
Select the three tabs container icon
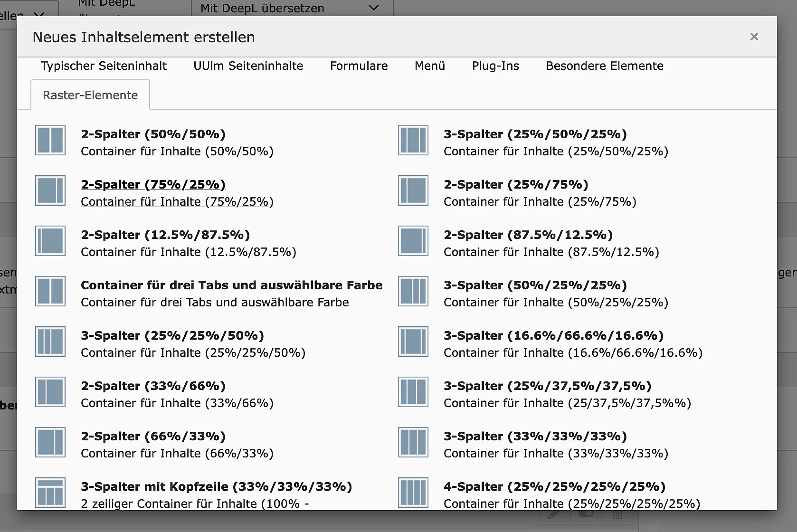(x=50, y=291)
